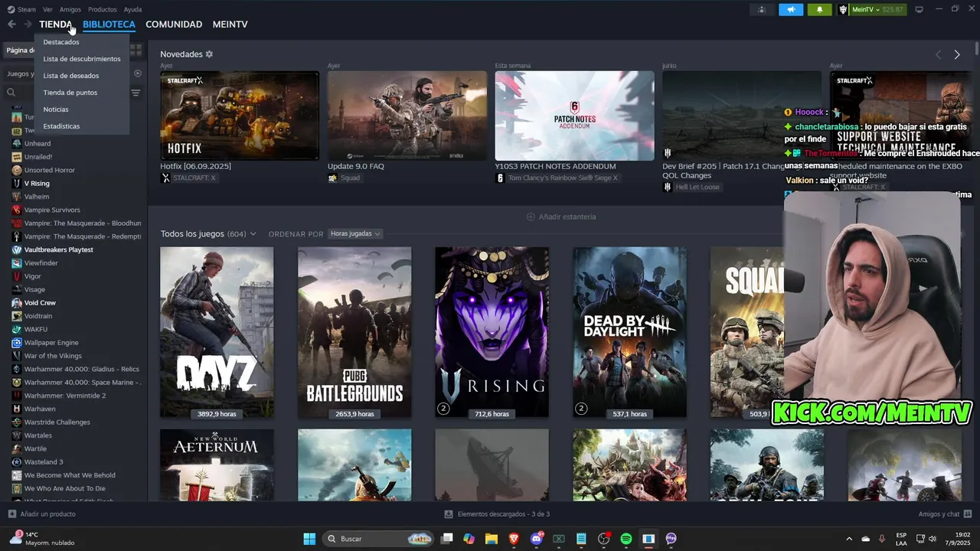Open File Explorer from taskbar
Screen dimensions: 980x551
[492, 539]
